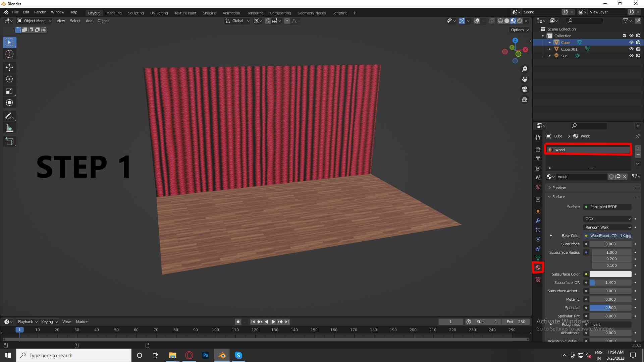
Task: Expand the Preview section in material properties
Action: coord(557,187)
